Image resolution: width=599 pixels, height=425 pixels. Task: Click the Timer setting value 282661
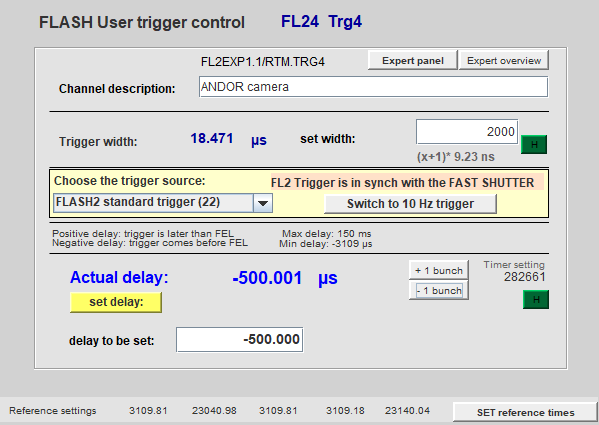525,277
